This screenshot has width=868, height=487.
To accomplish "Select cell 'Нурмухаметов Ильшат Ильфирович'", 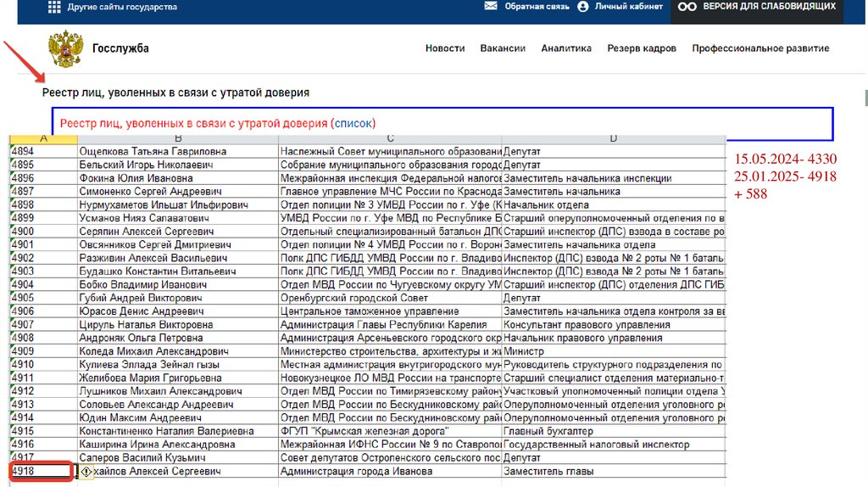I will (178, 204).
